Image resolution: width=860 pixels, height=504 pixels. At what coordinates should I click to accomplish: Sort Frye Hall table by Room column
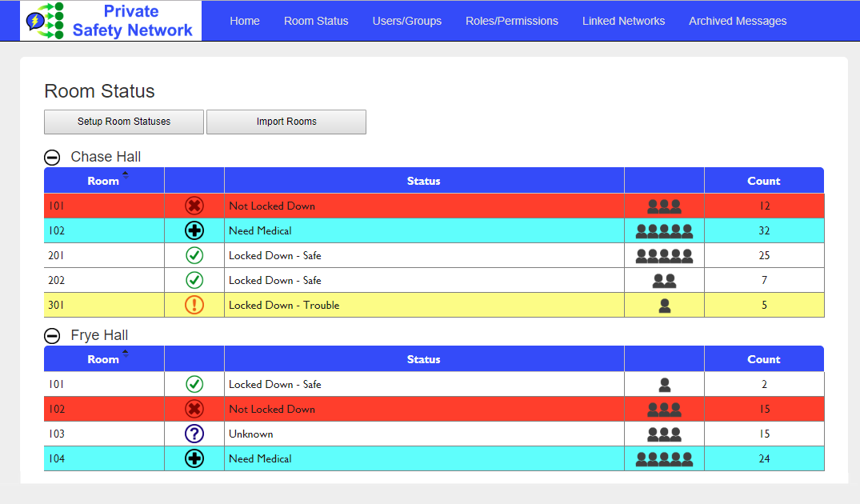point(104,359)
